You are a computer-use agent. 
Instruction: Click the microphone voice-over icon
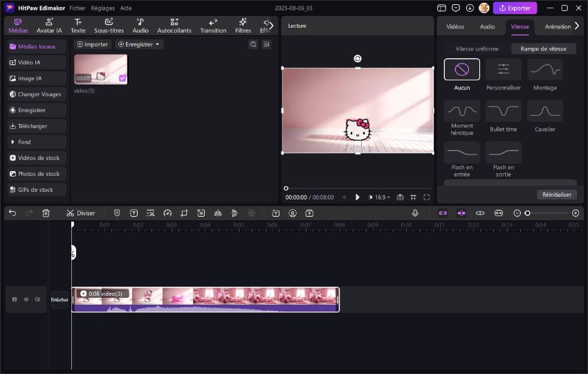click(415, 213)
